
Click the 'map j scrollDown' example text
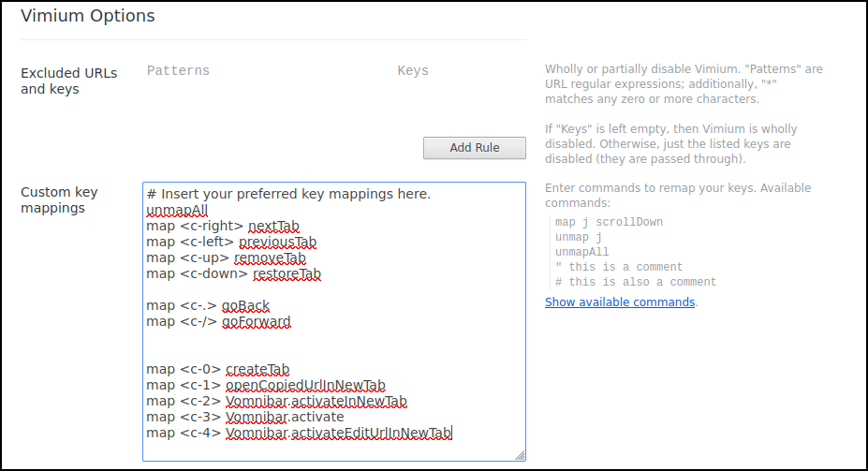609,222
